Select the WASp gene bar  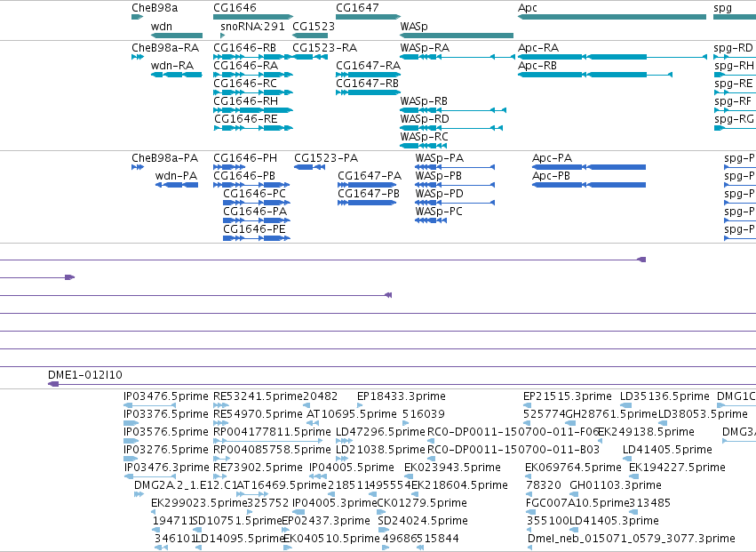pyautogui.click(x=457, y=36)
